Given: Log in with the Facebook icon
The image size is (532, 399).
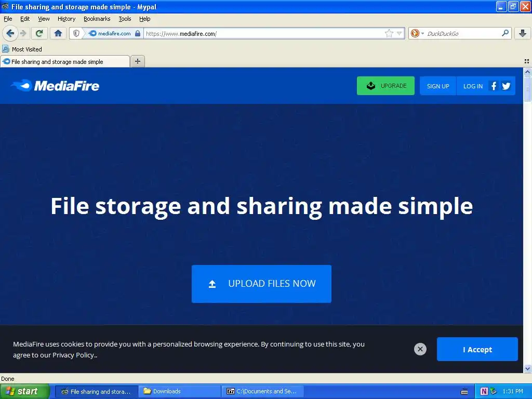Looking at the screenshot, I should (494, 86).
